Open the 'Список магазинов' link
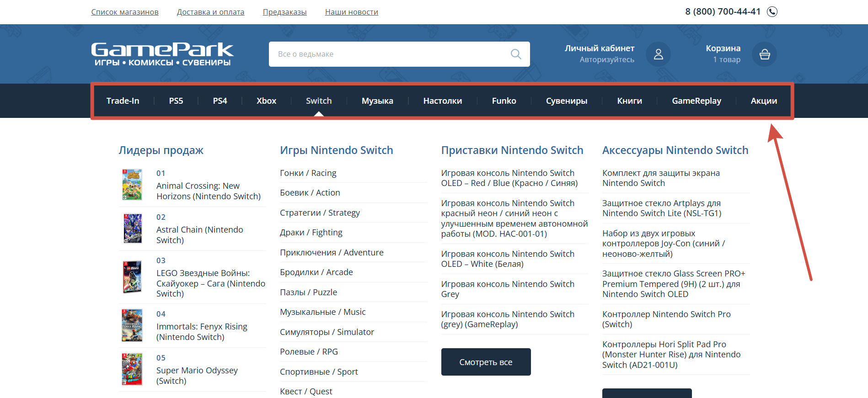Viewport: 868px width, 398px height. pos(125,12)
